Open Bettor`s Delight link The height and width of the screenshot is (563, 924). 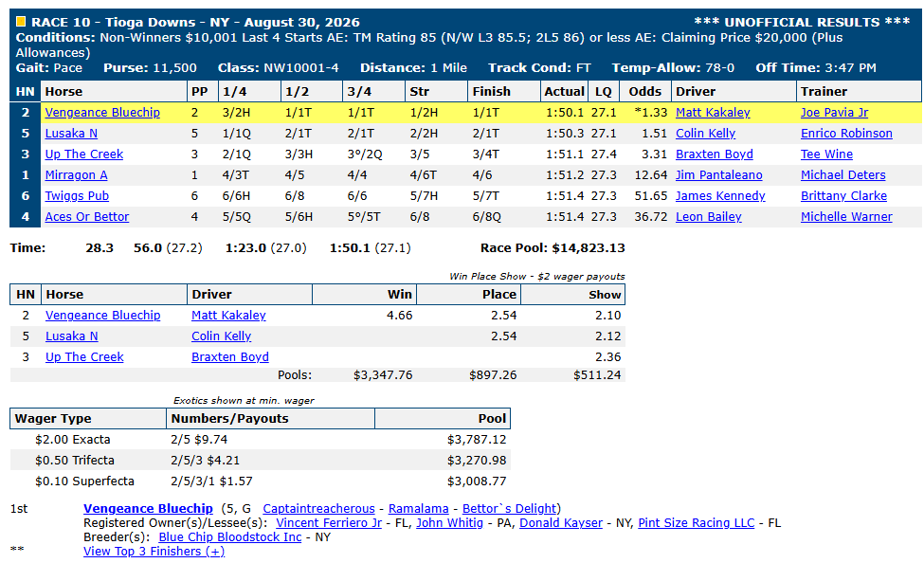click(x=509, y=509)
